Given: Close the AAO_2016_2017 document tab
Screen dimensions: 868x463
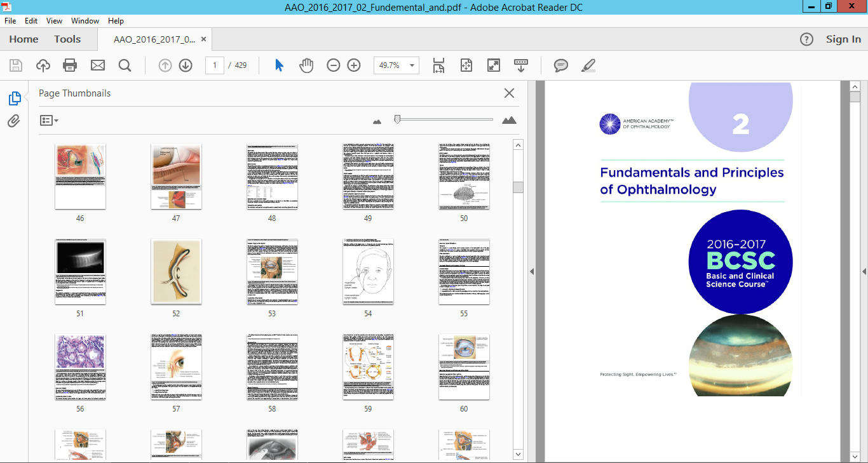Looking at the screenshot, I should click(x=203, y=39).
